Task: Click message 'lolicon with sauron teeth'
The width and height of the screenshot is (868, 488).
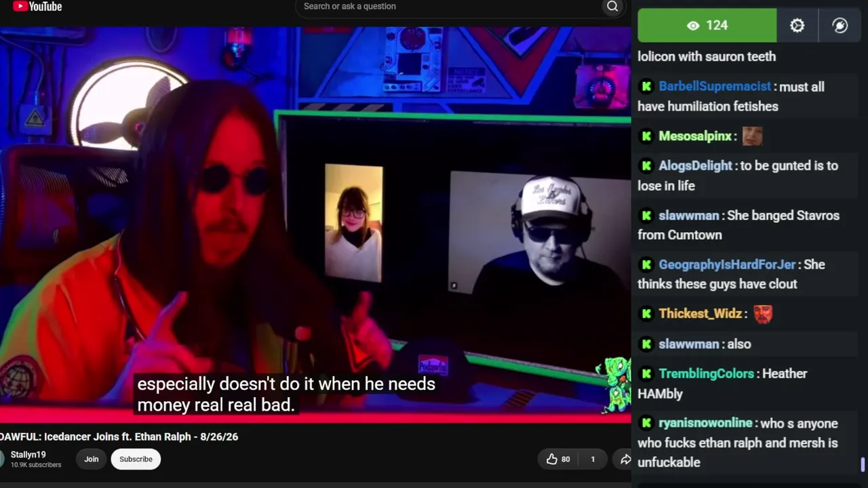Action: click(x=707, y=57)
